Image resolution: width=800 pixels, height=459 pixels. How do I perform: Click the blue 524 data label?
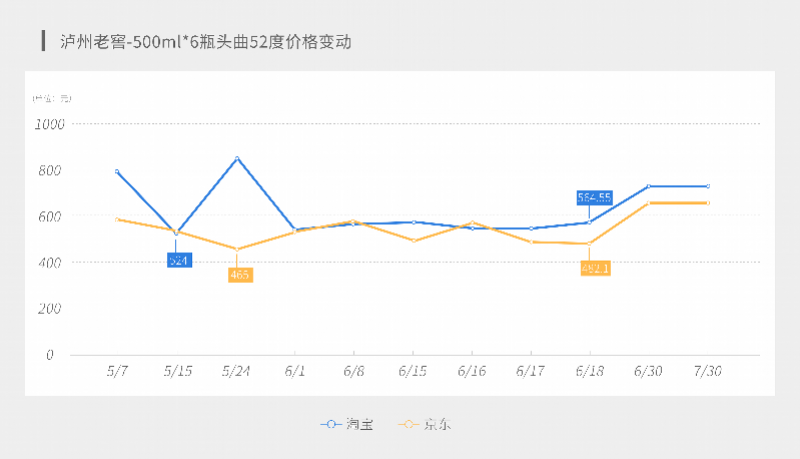coord(180,261)
